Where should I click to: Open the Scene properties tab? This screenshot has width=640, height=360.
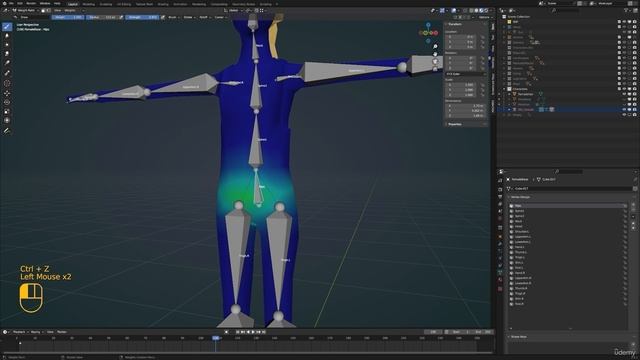[500, 211]
